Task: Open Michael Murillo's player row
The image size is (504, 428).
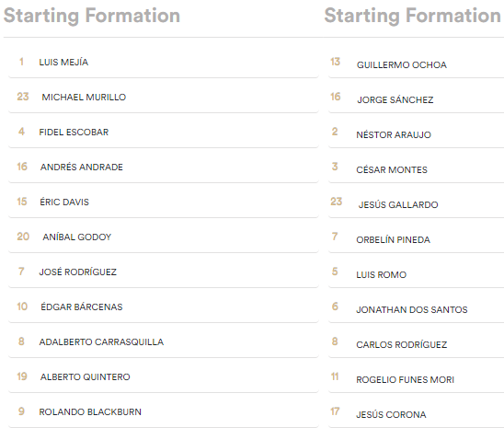Action: click(x=164, y=97)
